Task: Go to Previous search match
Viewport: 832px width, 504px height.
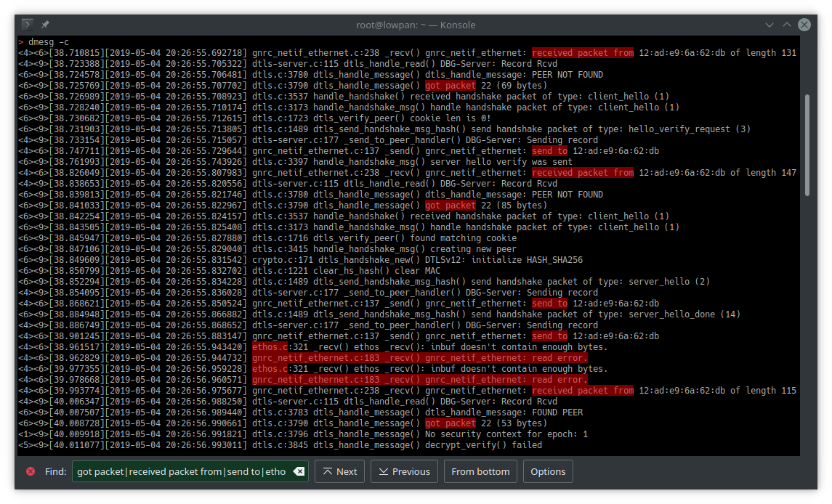Action: [x=404, y=471]
